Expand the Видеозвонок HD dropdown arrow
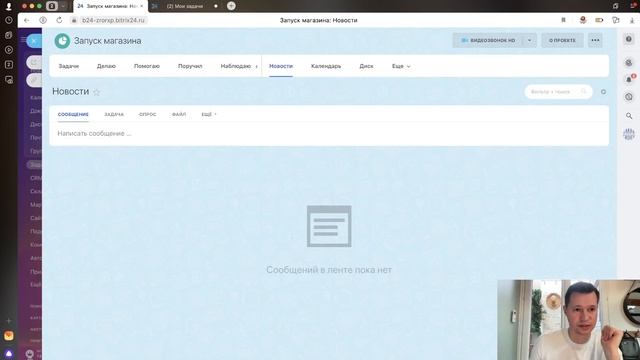 coord(529,40)
